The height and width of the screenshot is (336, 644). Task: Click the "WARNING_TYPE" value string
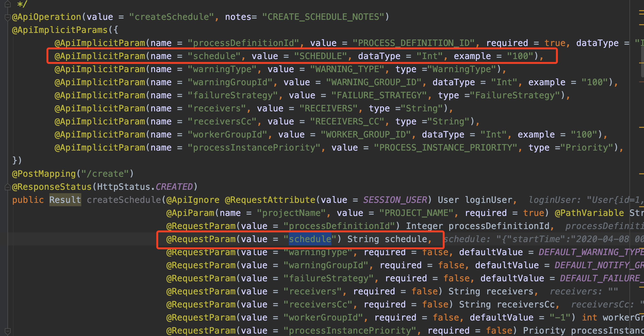tap(347, 69)
